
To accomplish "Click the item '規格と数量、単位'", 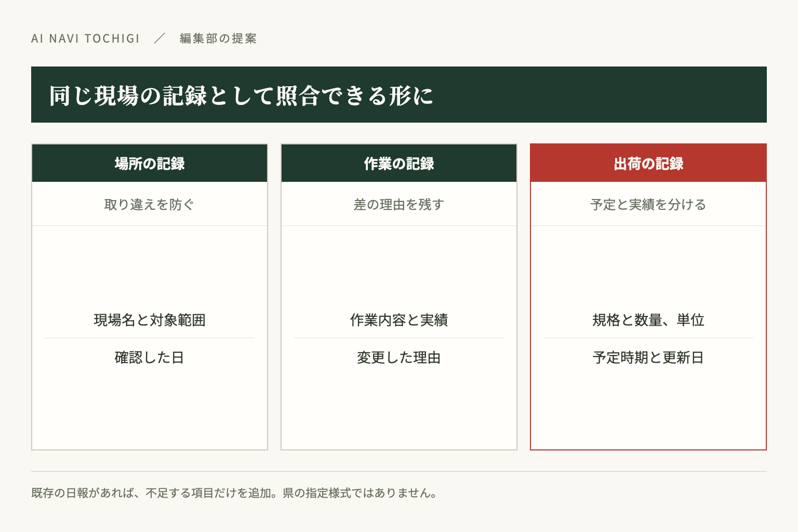I will click(x=648, y=320).
